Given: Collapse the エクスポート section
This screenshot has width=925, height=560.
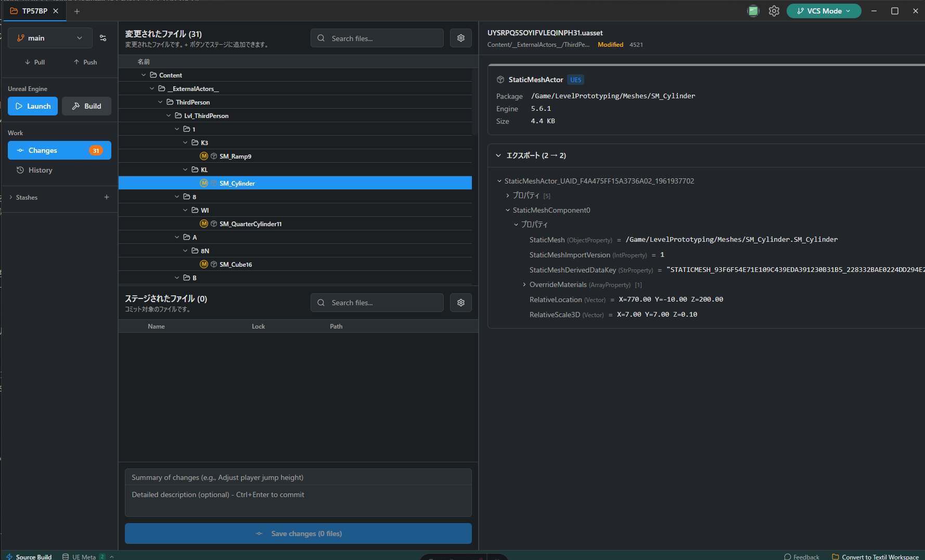Looking at the screenshot, I should (x=498, y=155).
